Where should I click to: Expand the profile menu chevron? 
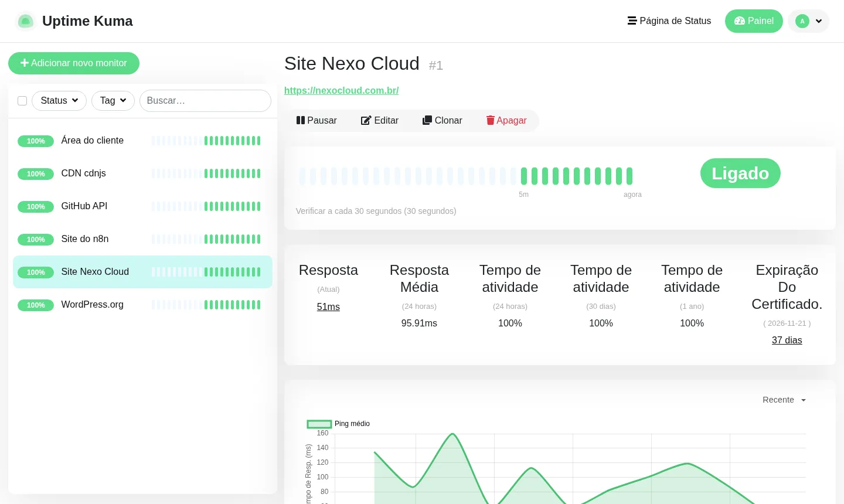click(819, 21)
